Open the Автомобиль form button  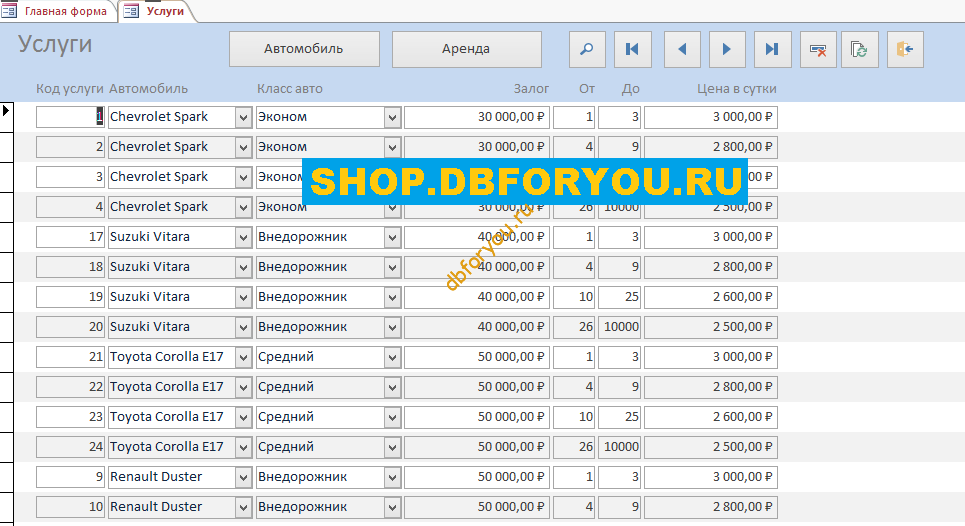pyautogui.click(x=304, y=49)
